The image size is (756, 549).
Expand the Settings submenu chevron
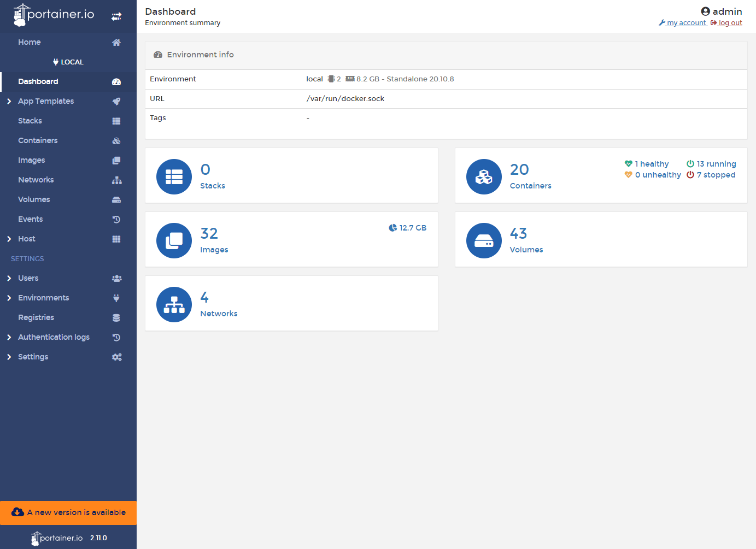9,357
